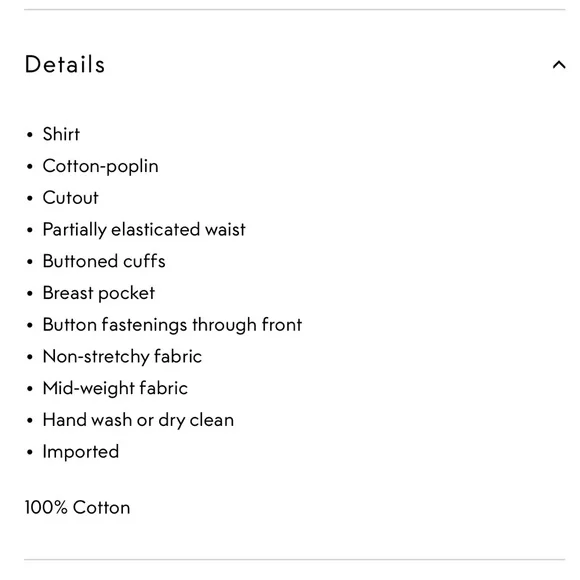Click the bullet beside Imported
The width and height of the screenshot is (580, 580).
click(x=30, y=452)
